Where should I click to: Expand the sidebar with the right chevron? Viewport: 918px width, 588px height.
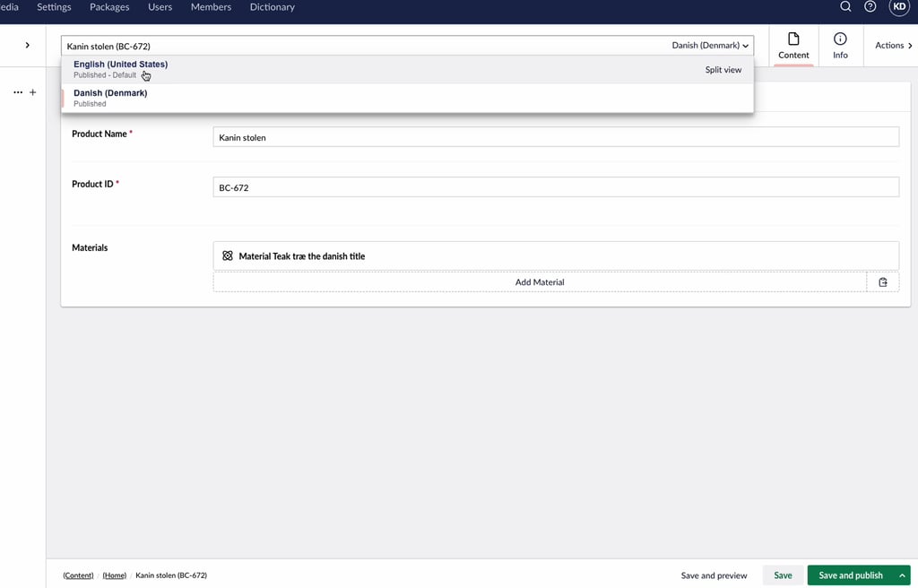(26, 44)
